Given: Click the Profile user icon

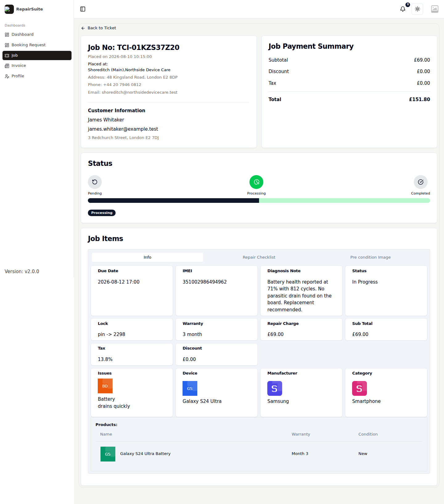Looking at the screenshot, I should pyautogui.click(x=7, y=76).
